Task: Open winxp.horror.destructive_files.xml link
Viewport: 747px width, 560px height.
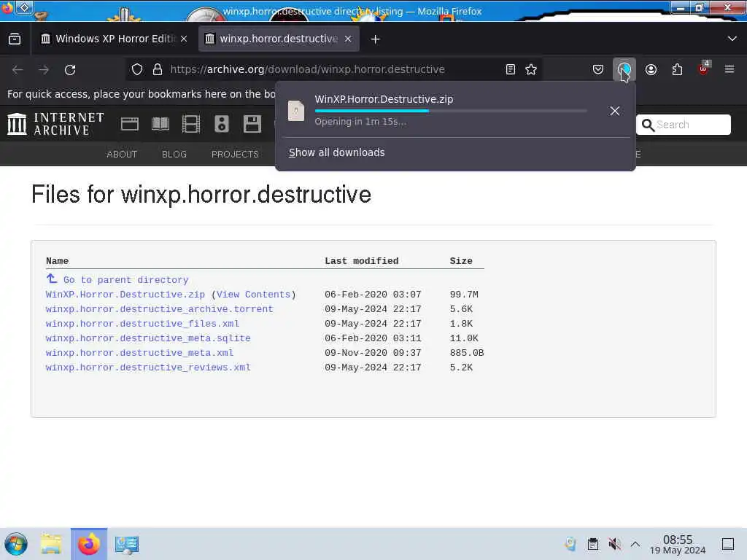Action: 142,324
